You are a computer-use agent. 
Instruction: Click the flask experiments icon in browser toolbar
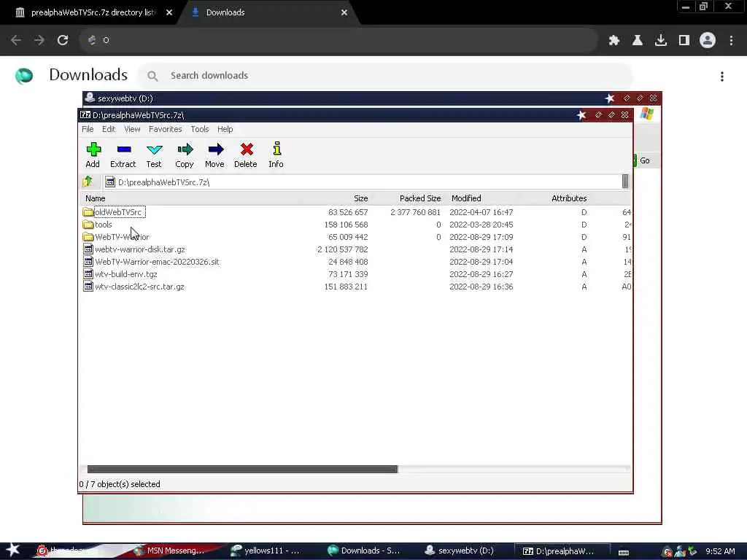638,40
